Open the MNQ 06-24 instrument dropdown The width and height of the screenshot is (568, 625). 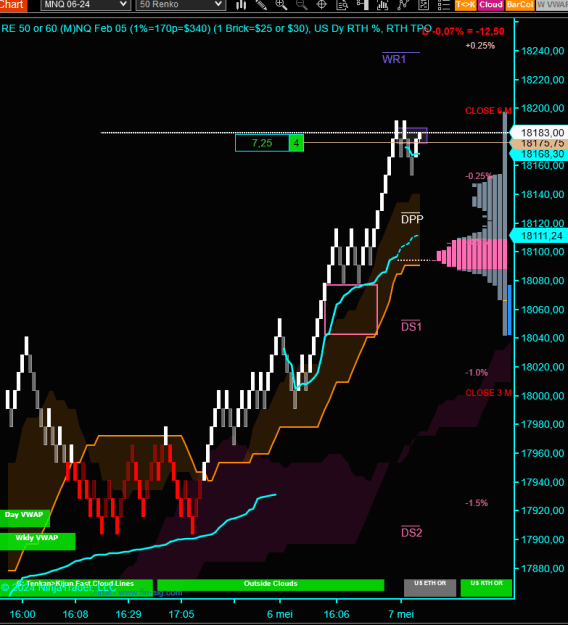85,5
